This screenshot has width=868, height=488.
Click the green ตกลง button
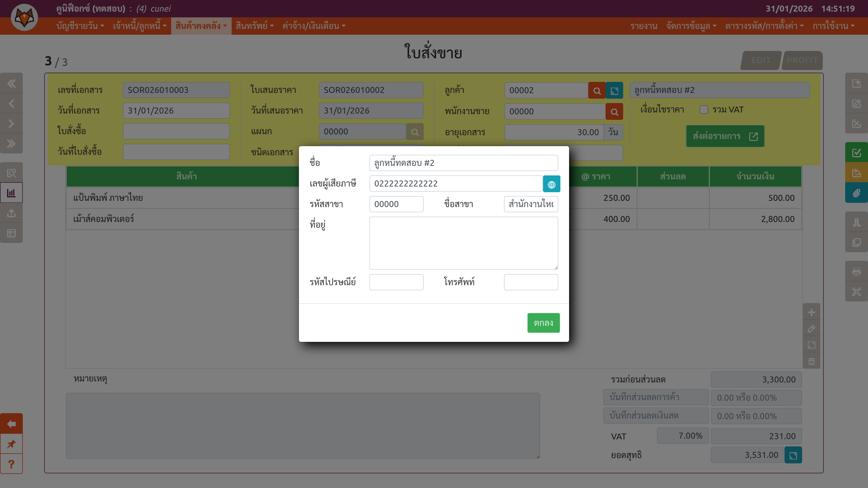(x=543, y=323)
